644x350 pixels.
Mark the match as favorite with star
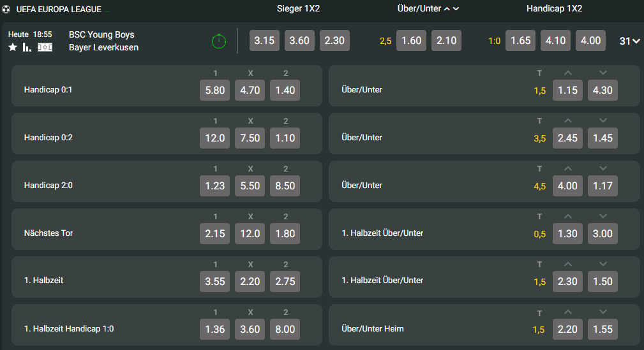pos(13,48)
